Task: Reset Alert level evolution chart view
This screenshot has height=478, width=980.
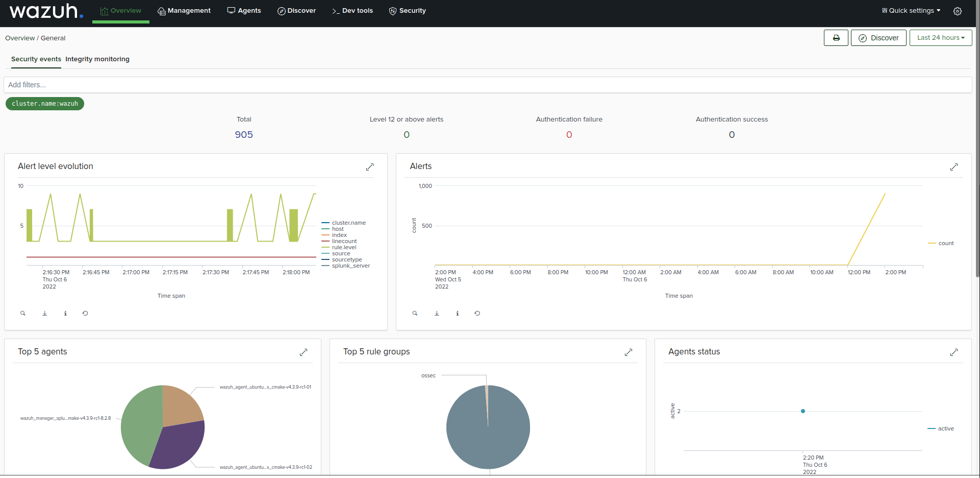Action: coord(85,314)
